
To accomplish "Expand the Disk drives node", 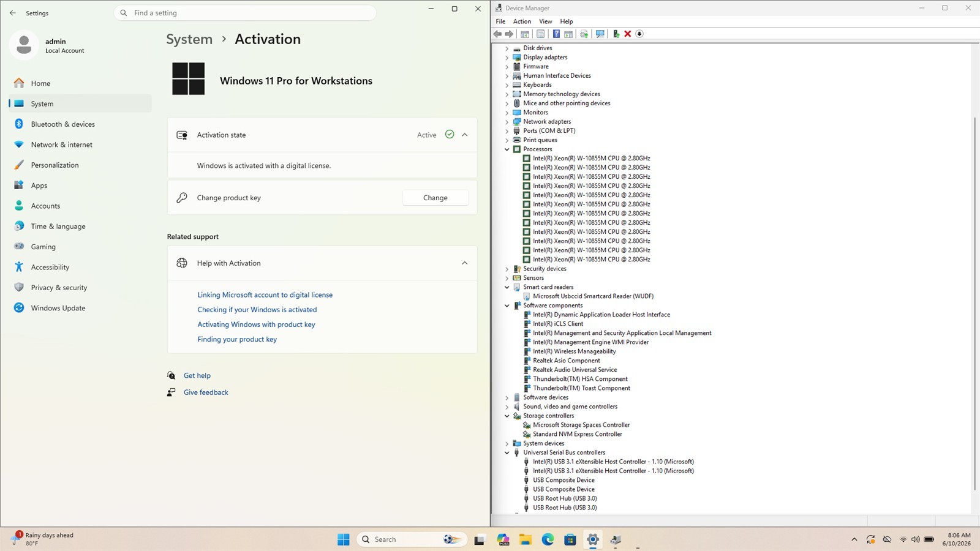I will coord(507,48).
